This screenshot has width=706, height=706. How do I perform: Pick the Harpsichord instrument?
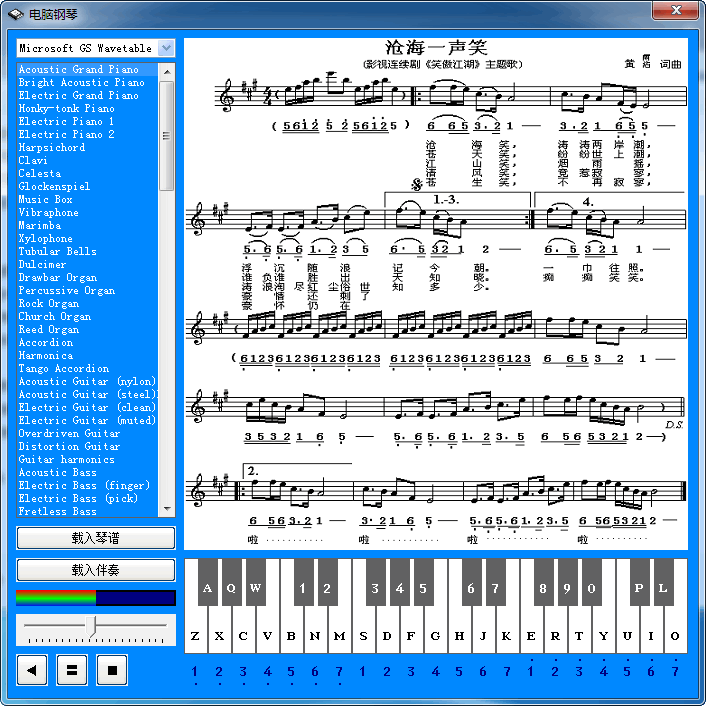(x=88, y=148)
